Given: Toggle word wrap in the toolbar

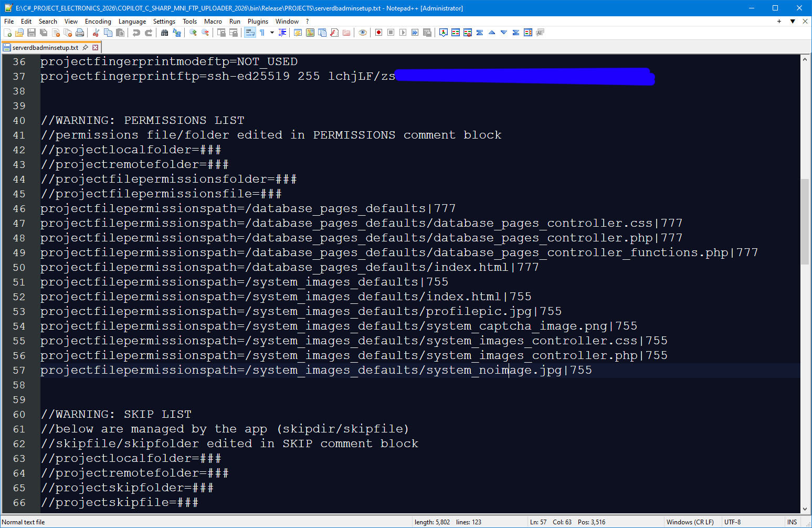Looking at the screenshot, I should (x=250, y=33).
